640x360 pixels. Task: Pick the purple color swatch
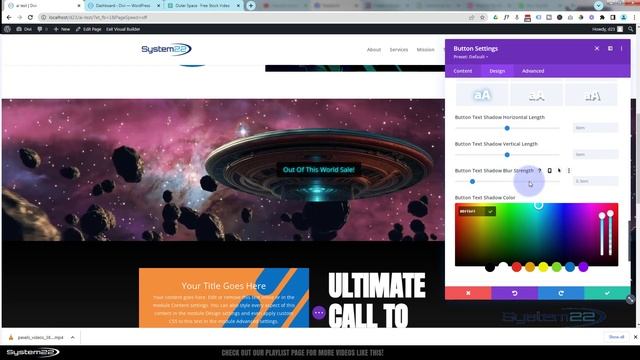[x=583, y=267]
